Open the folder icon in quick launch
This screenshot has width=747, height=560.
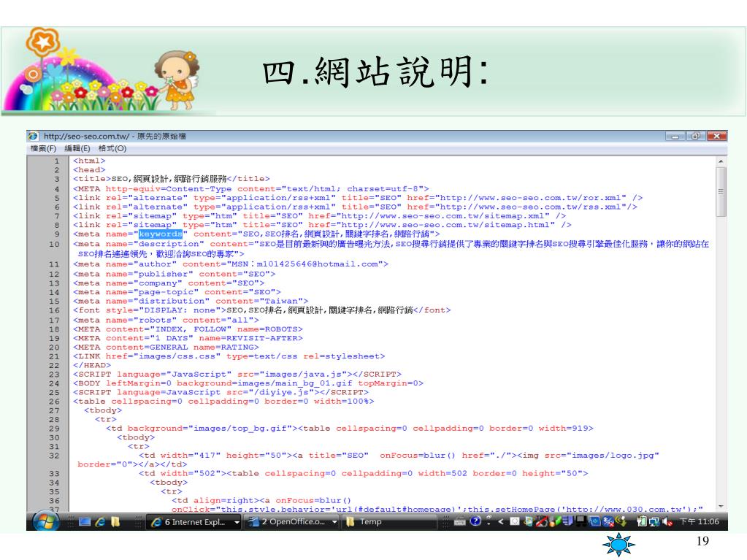114,522
